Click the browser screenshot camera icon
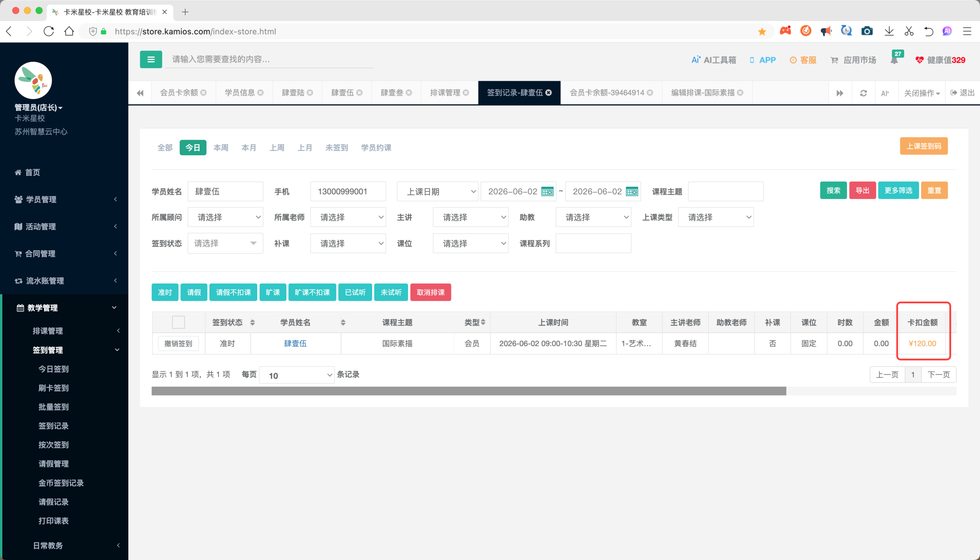Image resolution: width=980 pixels, height=560 pixels. [x=866, y=31]
